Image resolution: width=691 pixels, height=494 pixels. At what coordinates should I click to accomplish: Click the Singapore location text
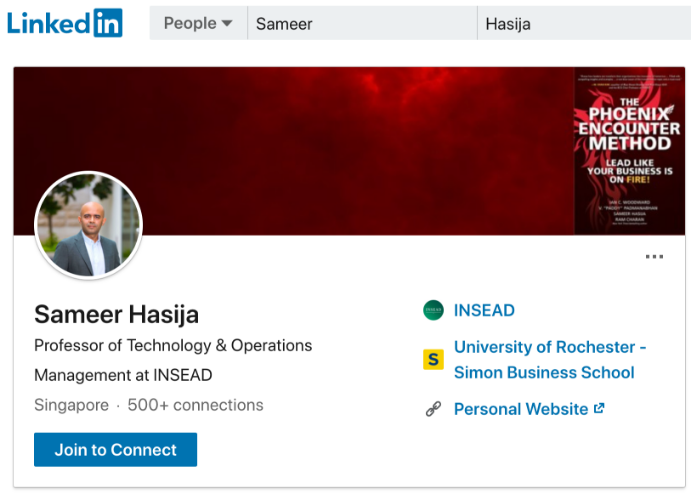[x=71, y=405]
